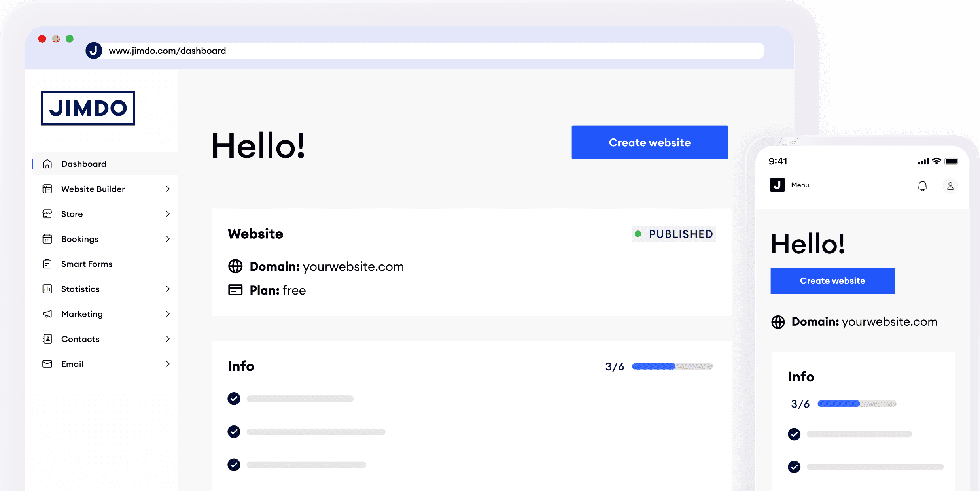Screen dimensions: 980x491
Task: Check the first Info checklist item
Action: pyautogui.click(x=234, y=399)
